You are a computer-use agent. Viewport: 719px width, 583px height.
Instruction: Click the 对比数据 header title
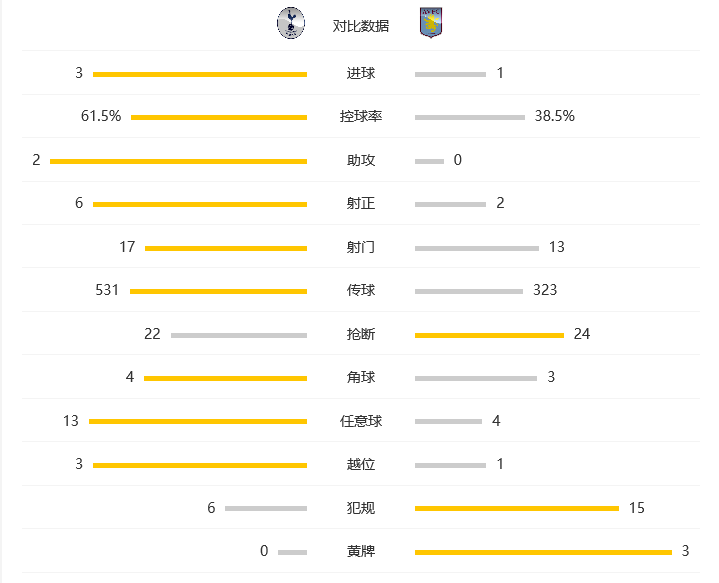pyautogui.click(x=360, y=26)
